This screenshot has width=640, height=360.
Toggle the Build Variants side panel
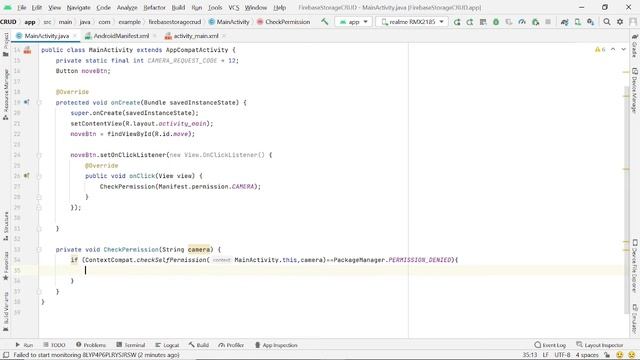coord(6,311)
